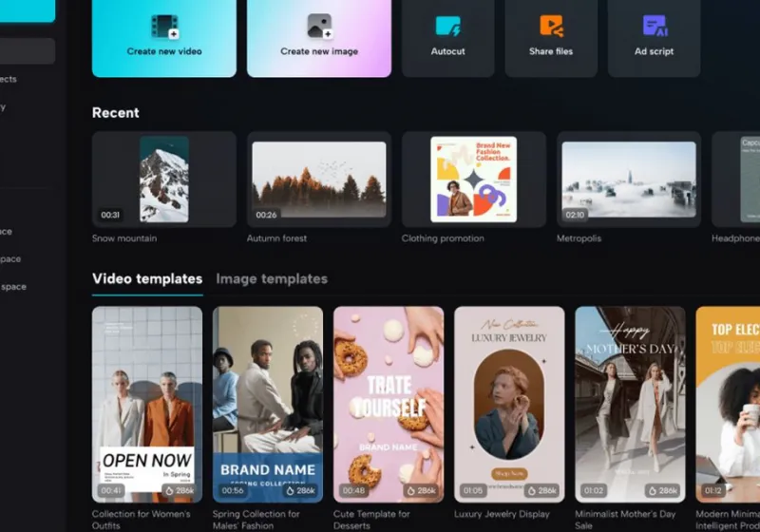Open the Autocut tool icon
760x532 pixels.
pyautogui.click(x=447, y=27)
